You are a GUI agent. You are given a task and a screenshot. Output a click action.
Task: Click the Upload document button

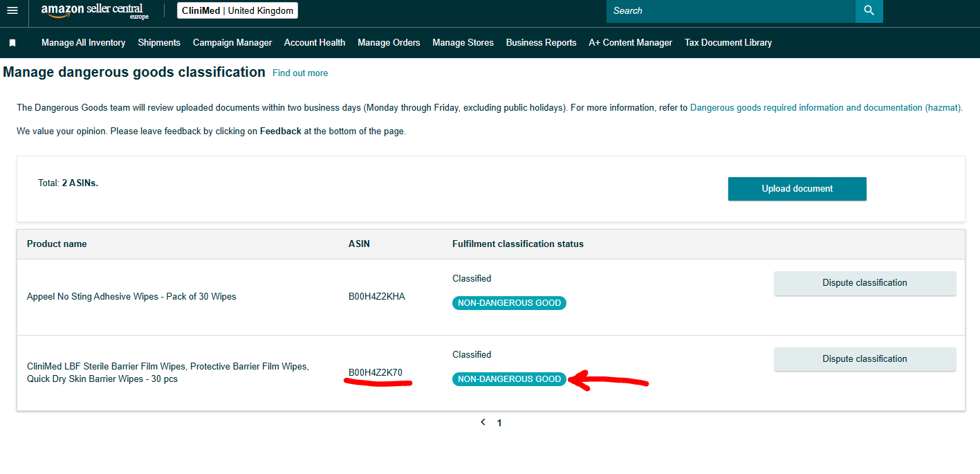pyautogui.click(x=797, y=189)
